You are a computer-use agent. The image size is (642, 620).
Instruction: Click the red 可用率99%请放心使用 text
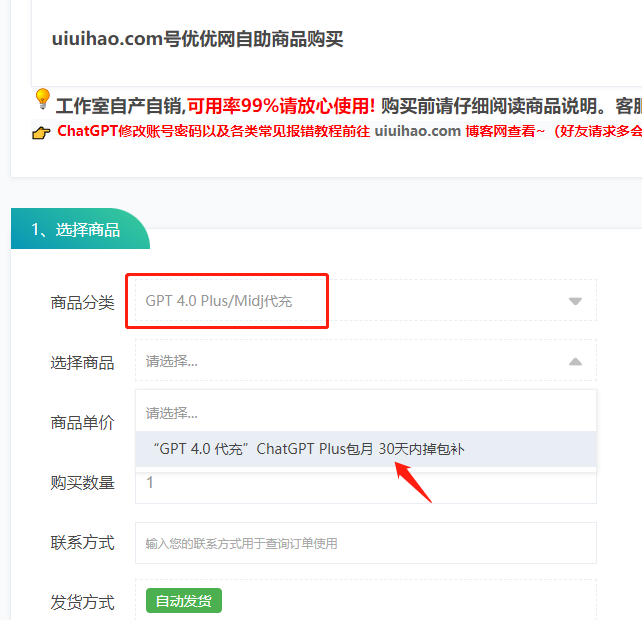pos(281,106)
